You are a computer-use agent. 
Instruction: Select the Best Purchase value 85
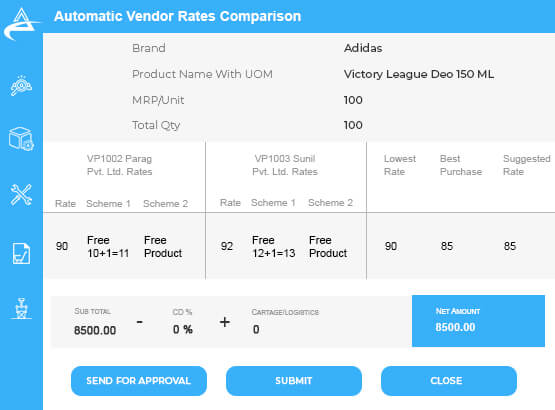click(447, 246)
